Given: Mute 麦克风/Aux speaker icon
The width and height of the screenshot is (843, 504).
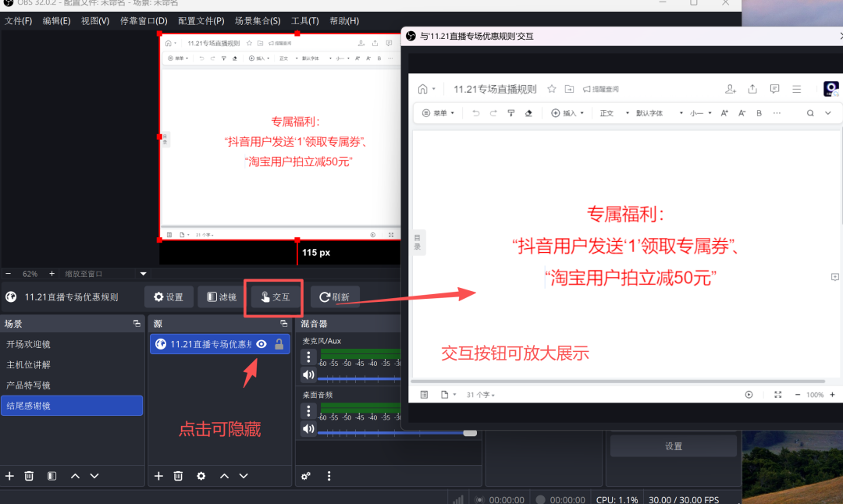Looking at the screenshot, I should [308, 375].
